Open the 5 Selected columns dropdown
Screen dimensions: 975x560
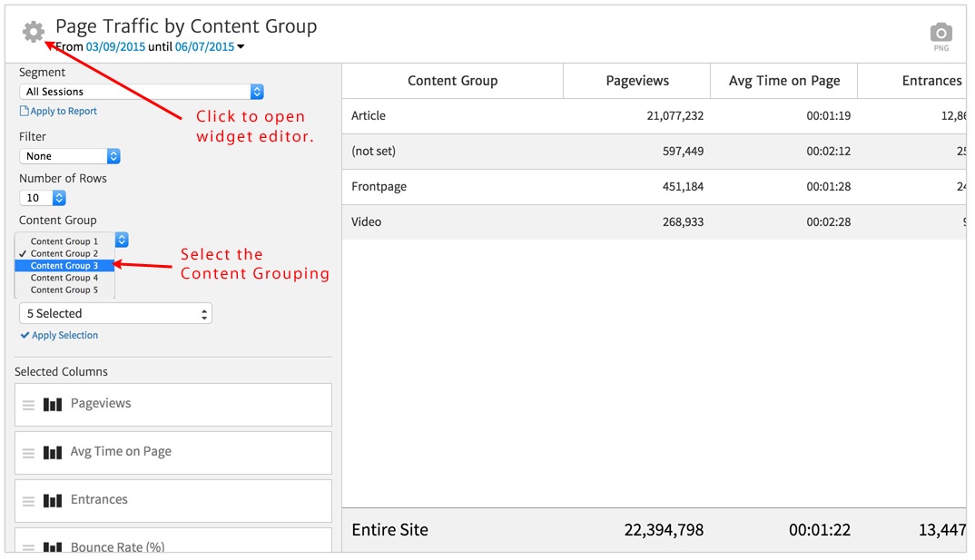pyautogui.click(x=115, y=314)
